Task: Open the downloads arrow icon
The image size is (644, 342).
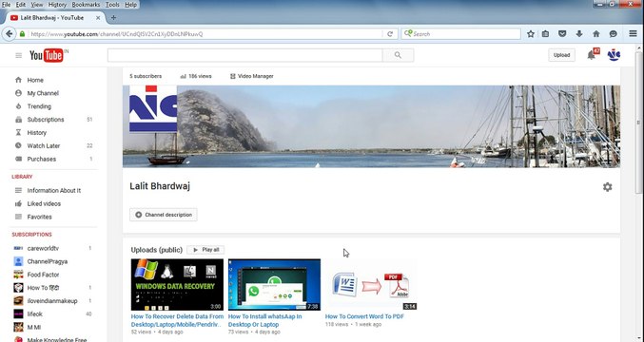Action: click(x=579, y=34)
